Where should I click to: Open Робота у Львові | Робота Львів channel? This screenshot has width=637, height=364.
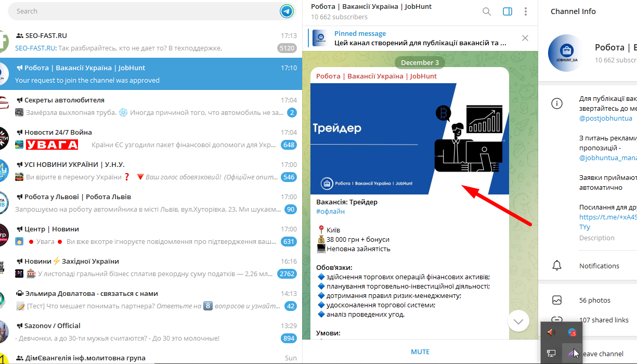[x=151, y=203]
